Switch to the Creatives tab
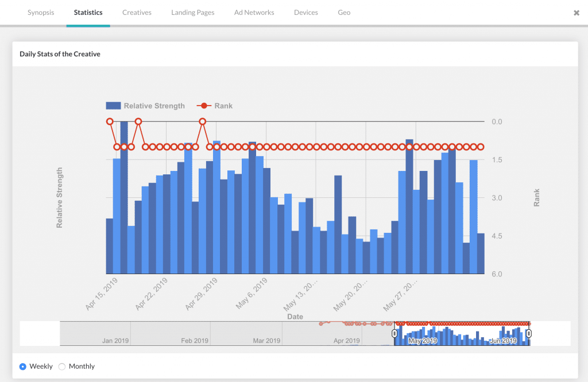Viewport: 588px width, 382px height. [x=137, y=13]
